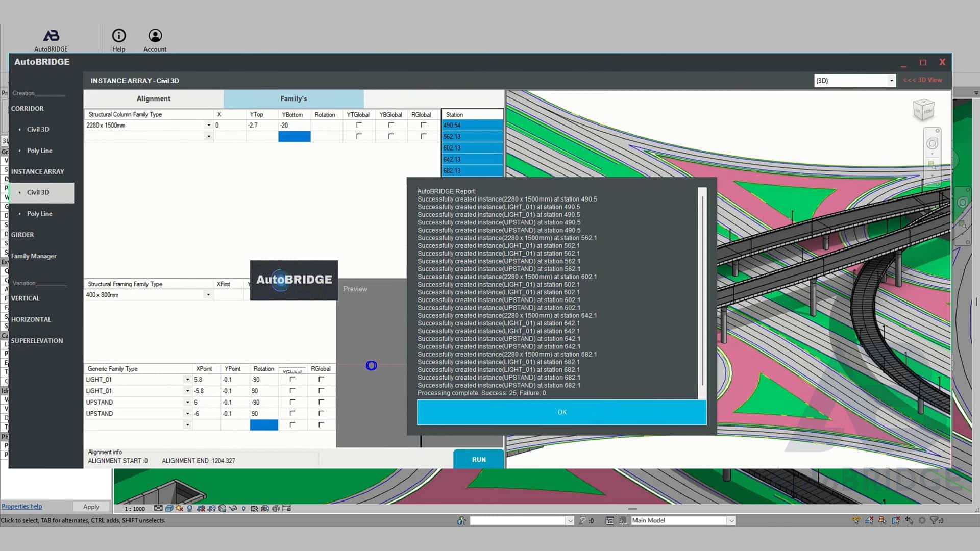Open the Help ribbon icon
This screenshot has width=980, height=551.
(118, 40)
